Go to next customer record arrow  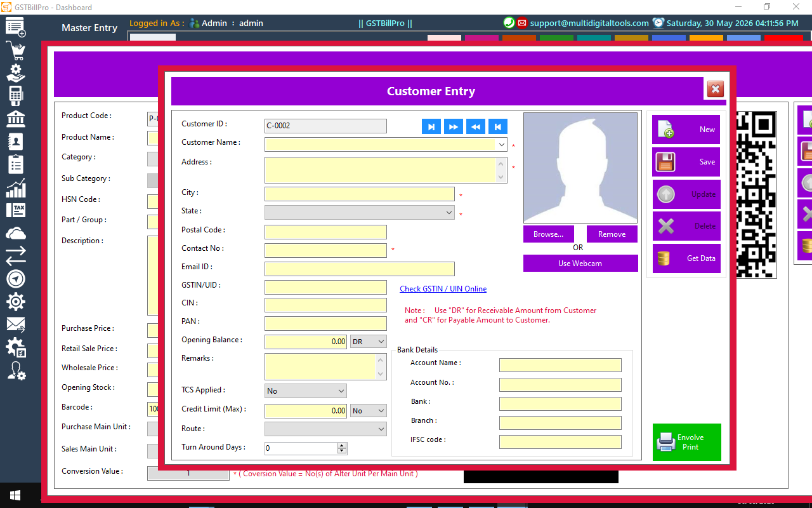click(431, 126)
